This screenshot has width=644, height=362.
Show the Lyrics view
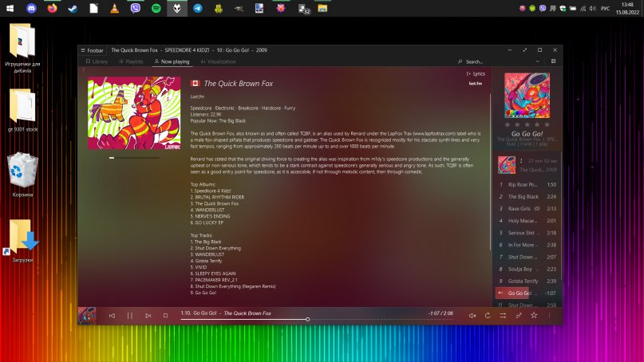[x=476, y=73]
